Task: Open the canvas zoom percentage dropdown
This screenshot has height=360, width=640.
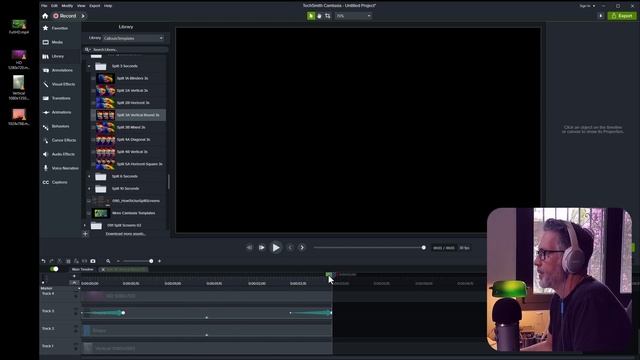Action: (353, 16)
